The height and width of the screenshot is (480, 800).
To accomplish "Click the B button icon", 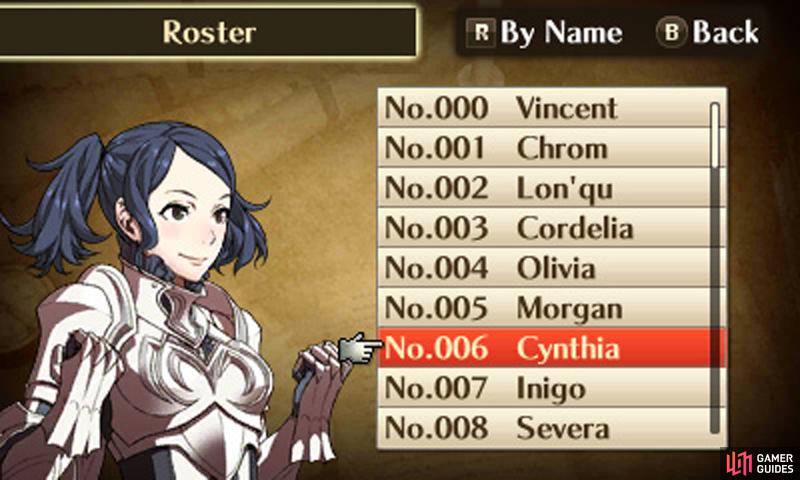I will click(671, 33).
